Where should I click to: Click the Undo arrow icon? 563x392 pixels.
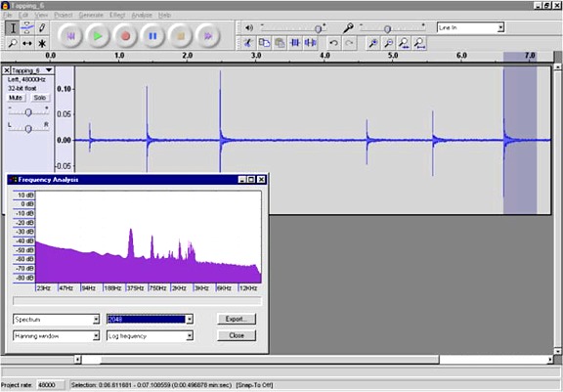click(333, 43)
